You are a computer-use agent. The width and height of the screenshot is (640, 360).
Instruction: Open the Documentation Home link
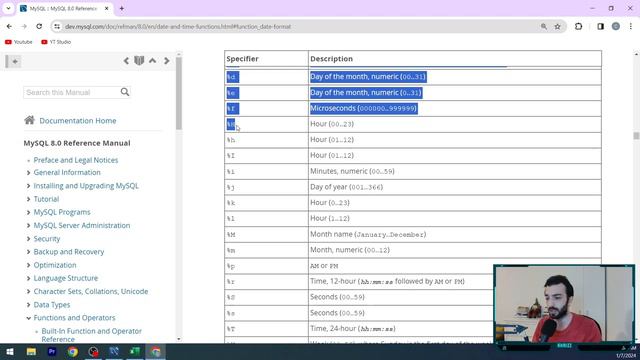click(78, 121)
